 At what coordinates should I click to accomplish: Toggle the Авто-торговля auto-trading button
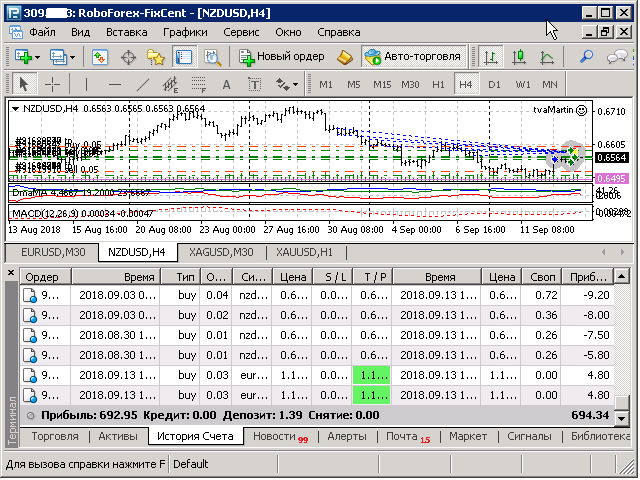(x=413, y=56)
